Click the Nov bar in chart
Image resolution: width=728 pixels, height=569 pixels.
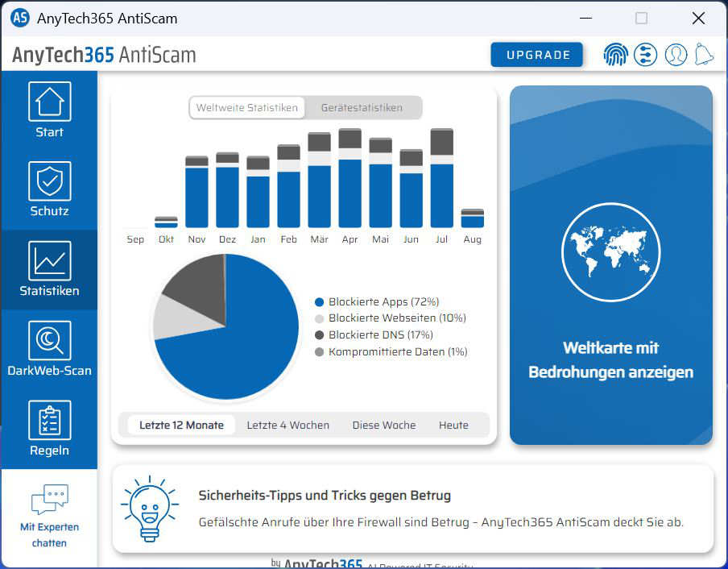[196, 192]
